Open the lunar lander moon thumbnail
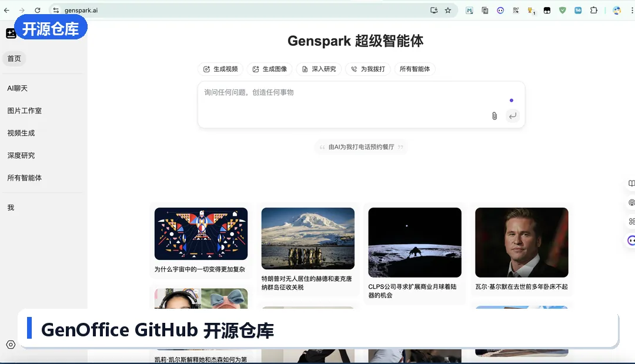Image resolution: width=635 pixels, height=364 pixels. pyautogui.click(x=415, y=242)
